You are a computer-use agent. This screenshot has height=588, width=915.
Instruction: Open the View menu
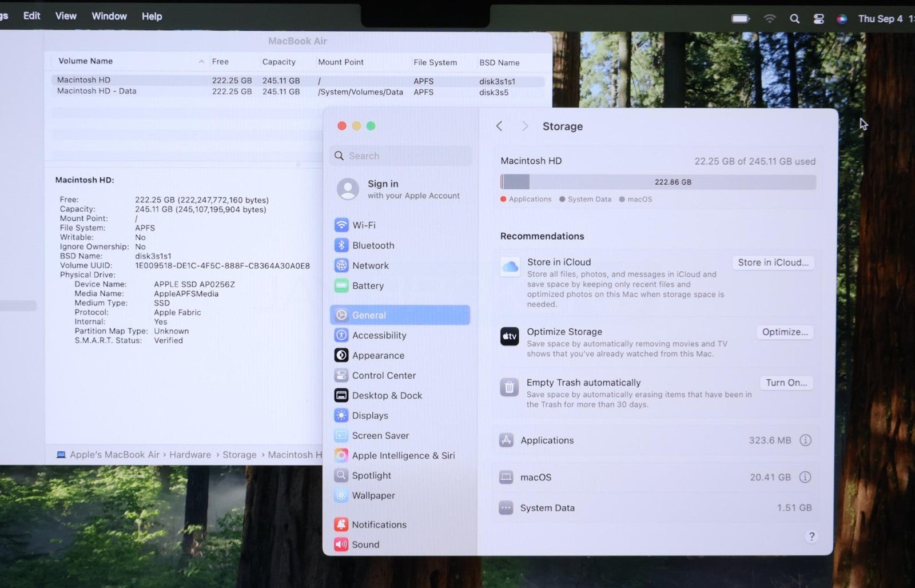(66, 16)
